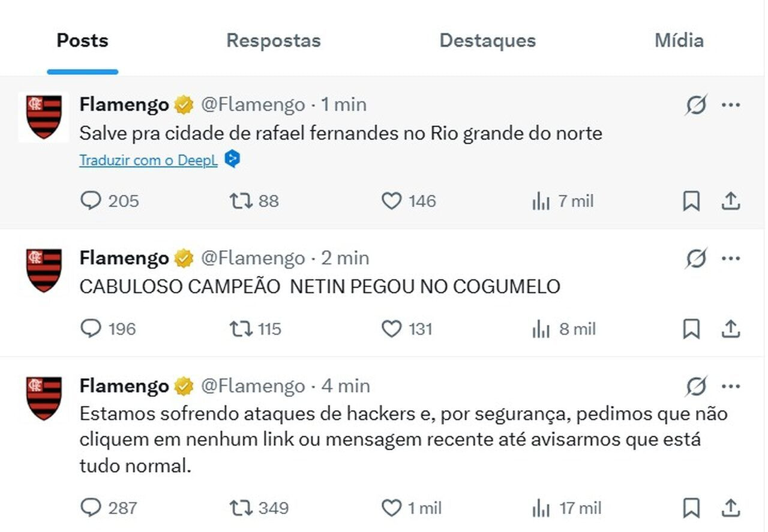Click Flamengo's verified badge on the top tweet

coord(181,104)
